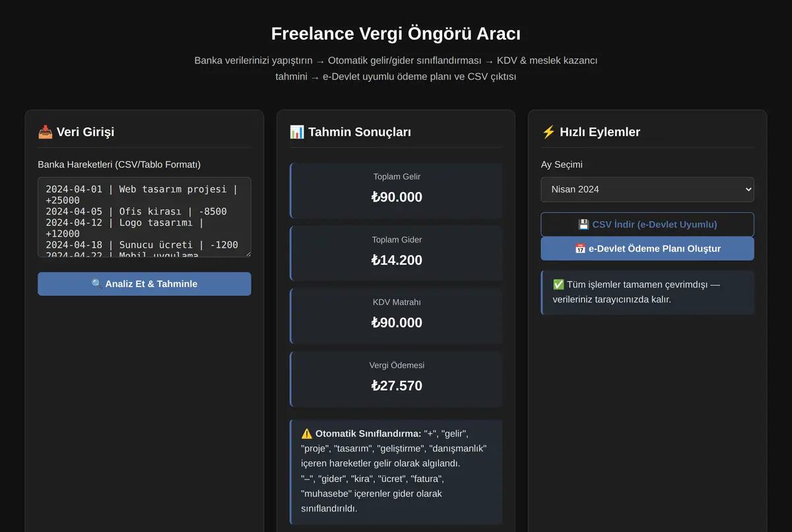Click the warning icon in Otomatik Sınıflandırma note

pyautogui.click(x=307, y=434)
